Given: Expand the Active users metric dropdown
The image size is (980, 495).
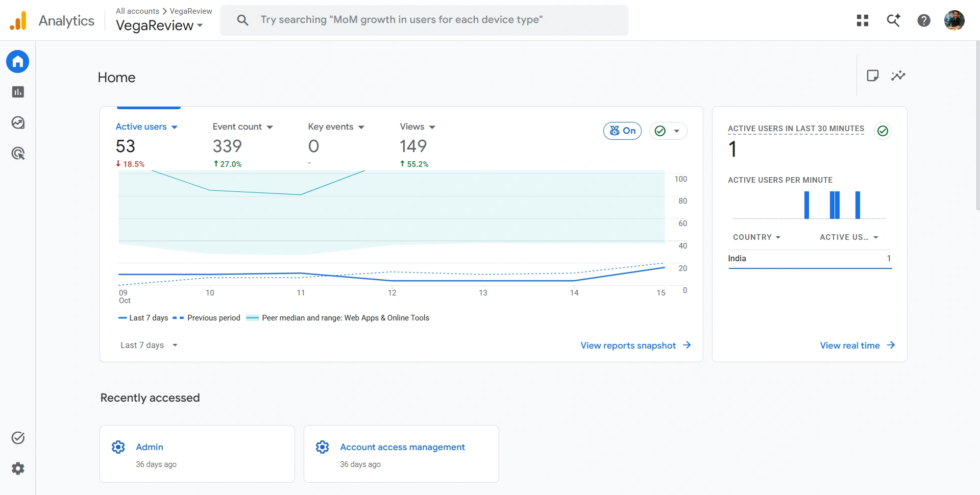Looking at the screenshot, I should click(146, 127).
